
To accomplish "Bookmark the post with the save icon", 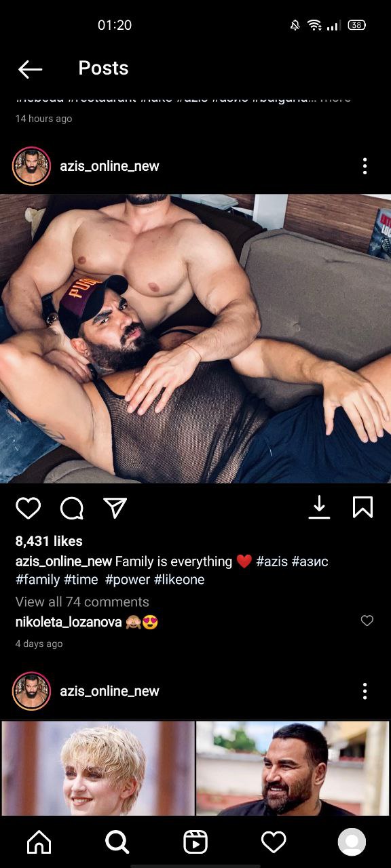I will [x=362, y=507].
